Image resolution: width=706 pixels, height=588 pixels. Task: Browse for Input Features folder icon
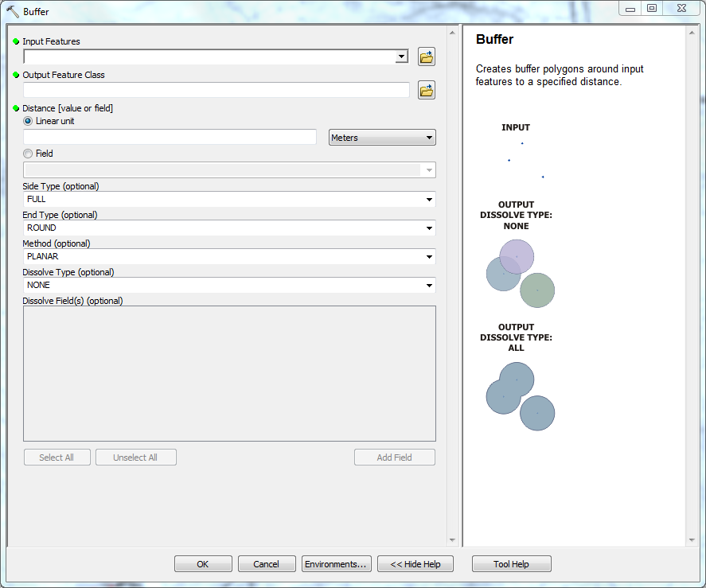tap(427, 56)
